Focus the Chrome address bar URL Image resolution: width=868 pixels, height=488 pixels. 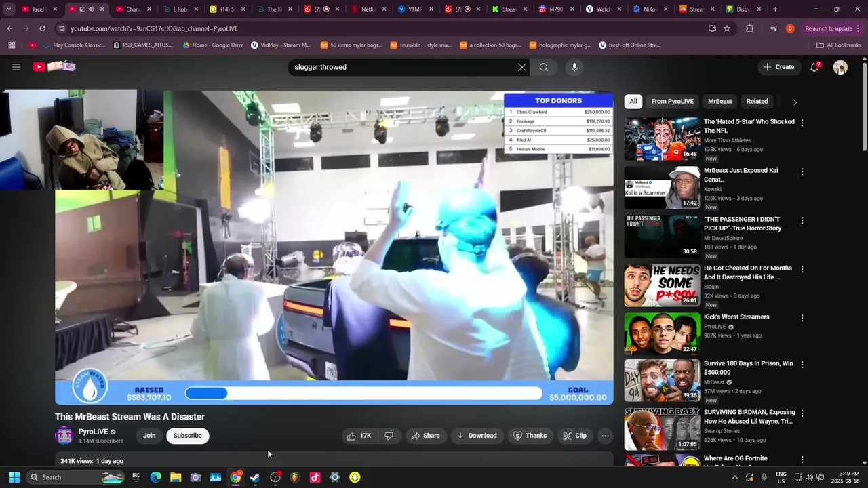tap(380, 28)
